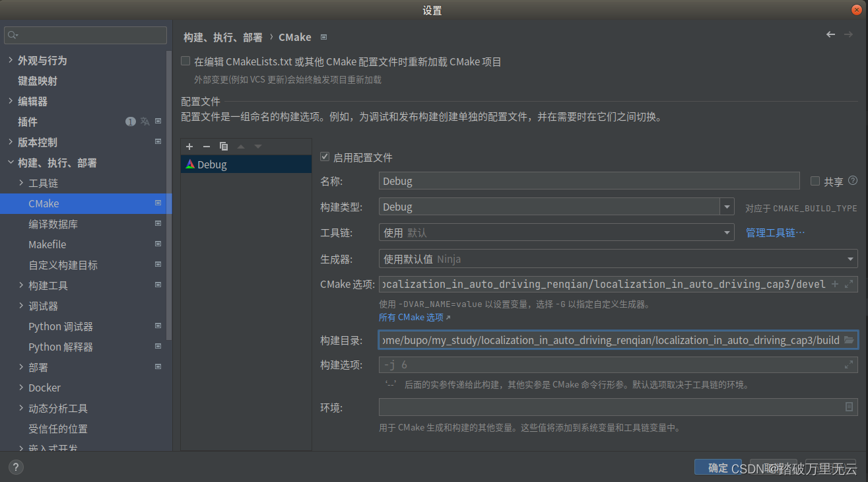Open help icon next to 共享
The height and width of the screenshot is (482, 868).
point(853,180)
